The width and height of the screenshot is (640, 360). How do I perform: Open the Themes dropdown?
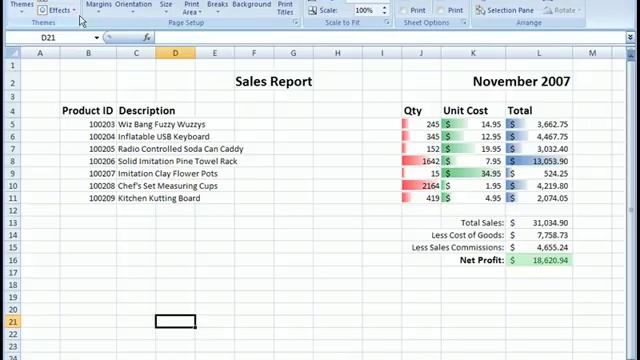[21, 7]
